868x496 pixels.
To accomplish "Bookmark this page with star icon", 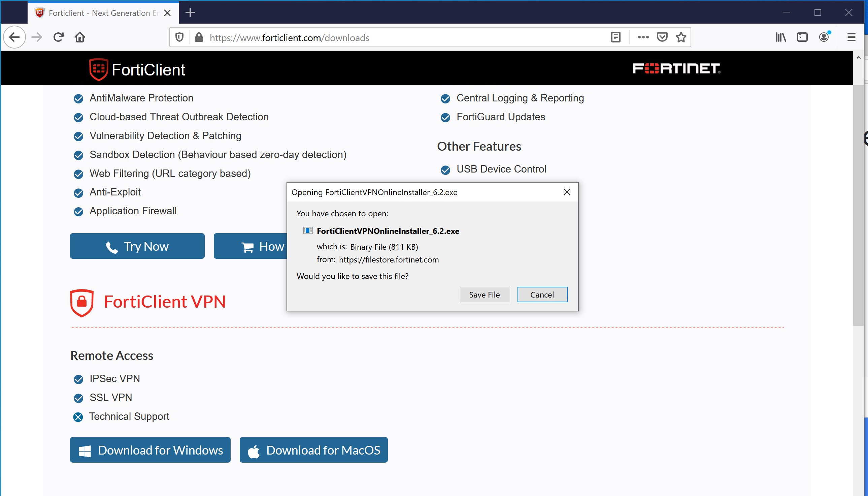I will (x=681, y=37).
